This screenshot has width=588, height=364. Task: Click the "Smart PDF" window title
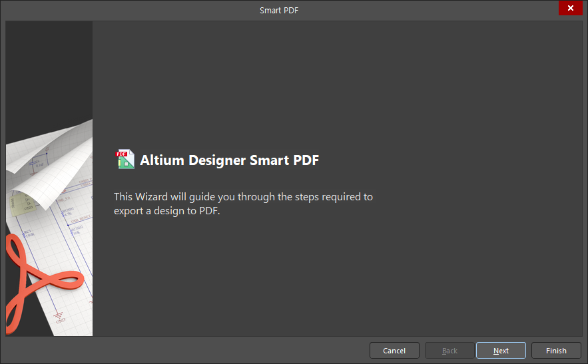coord(279,10)
